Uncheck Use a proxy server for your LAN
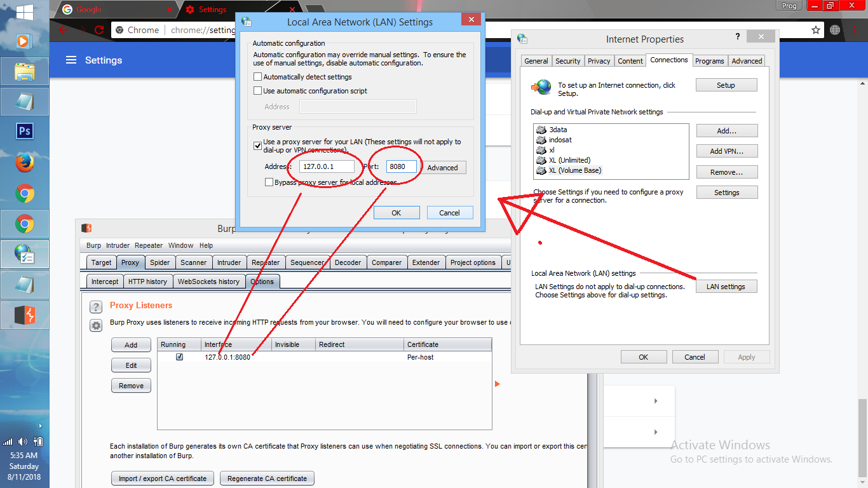The image size is (868, 488). click(x=258, y=146)
